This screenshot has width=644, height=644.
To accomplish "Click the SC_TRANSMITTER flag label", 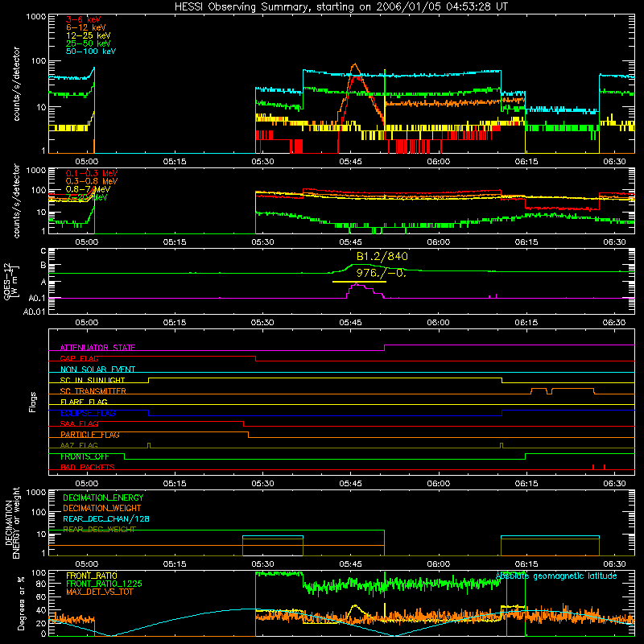I will pos(93,391).
